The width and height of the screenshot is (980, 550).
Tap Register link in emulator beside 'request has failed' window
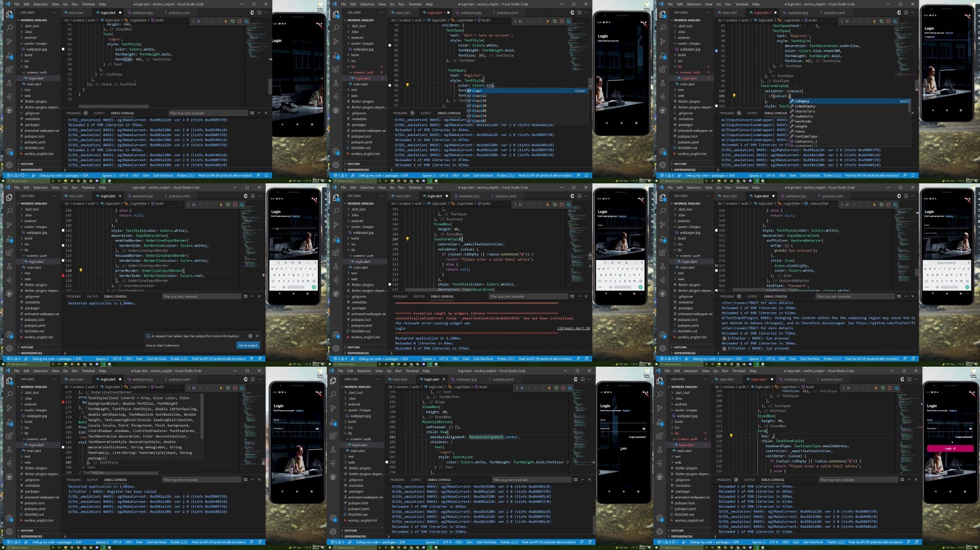(x=296, y=216)
